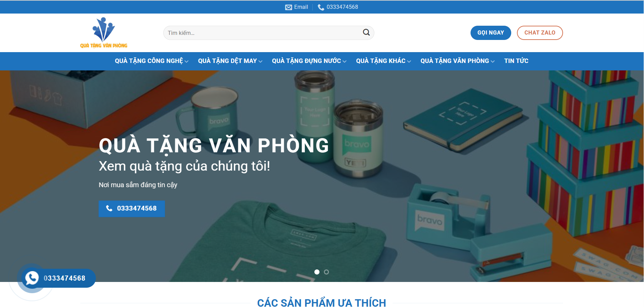Screen dimensions: 644x307
Task: Click the floating 0333474568 phone label
Action: click(x=64, y=278)
